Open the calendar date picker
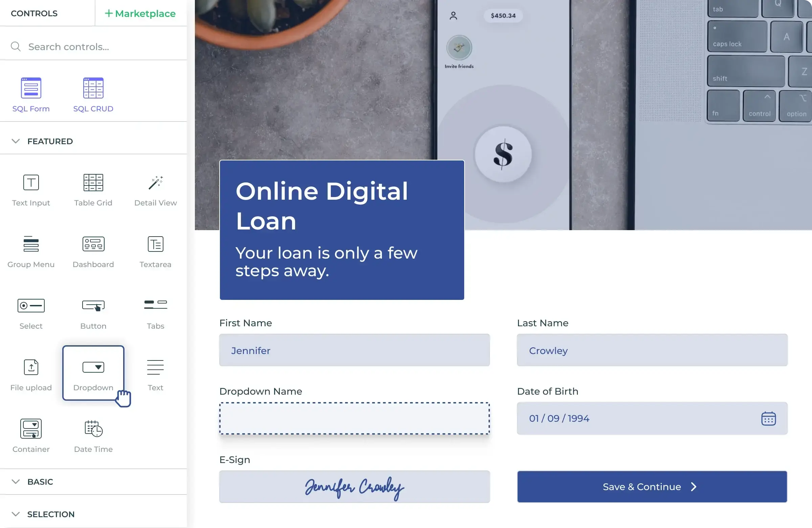The height and width of the screenshot is (528, 812). (x=768, y=418)
